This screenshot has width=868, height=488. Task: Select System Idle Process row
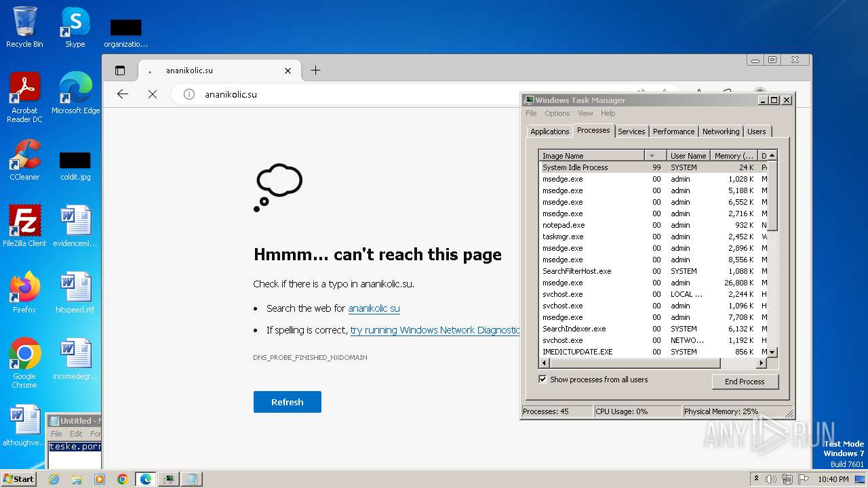653,167
